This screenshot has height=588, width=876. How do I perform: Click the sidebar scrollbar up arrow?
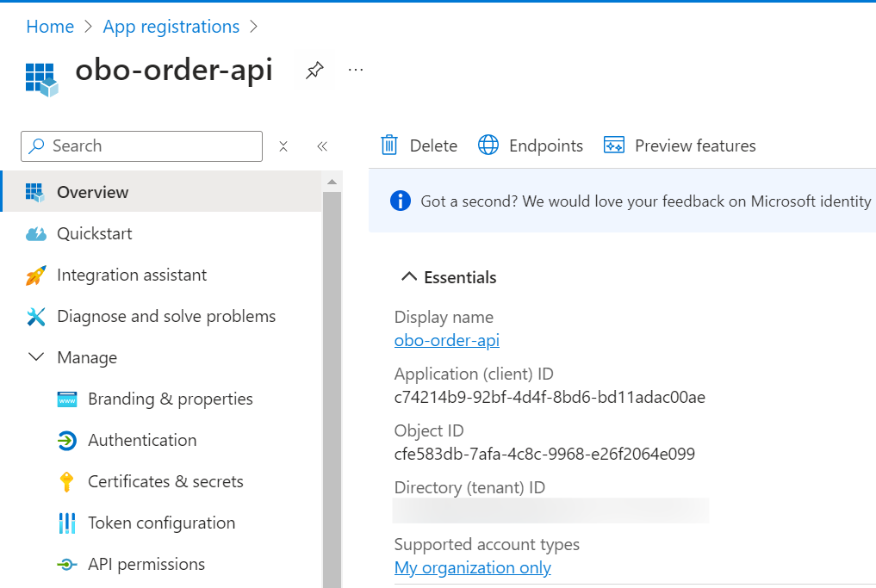click(332, 182)
